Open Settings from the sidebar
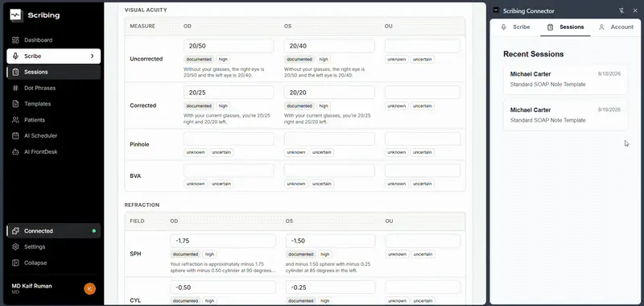The width and height of the screenshot is (644, 306). click(53, 247)
